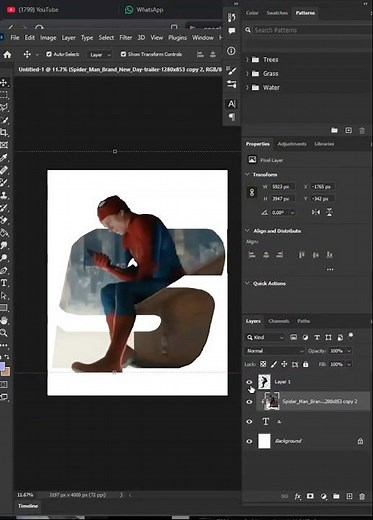Switch to the Adjustments tab
This screenshot has width=373, height=520.
click(x=292, y=144)
